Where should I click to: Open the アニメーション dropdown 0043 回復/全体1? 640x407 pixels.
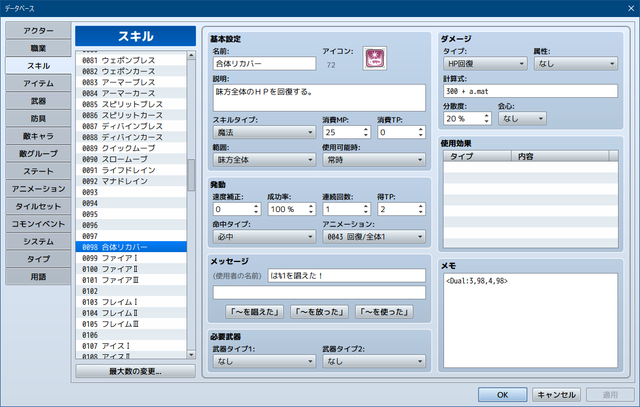(374, 236)
